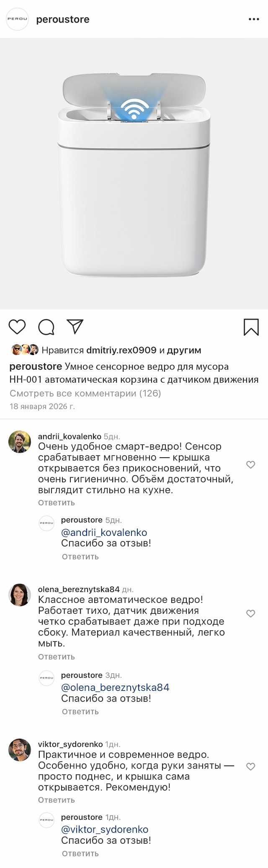268x868 pixels.
Task: Open dmitriy.rex0909 profile from likes line
Action: pos(121,350)
